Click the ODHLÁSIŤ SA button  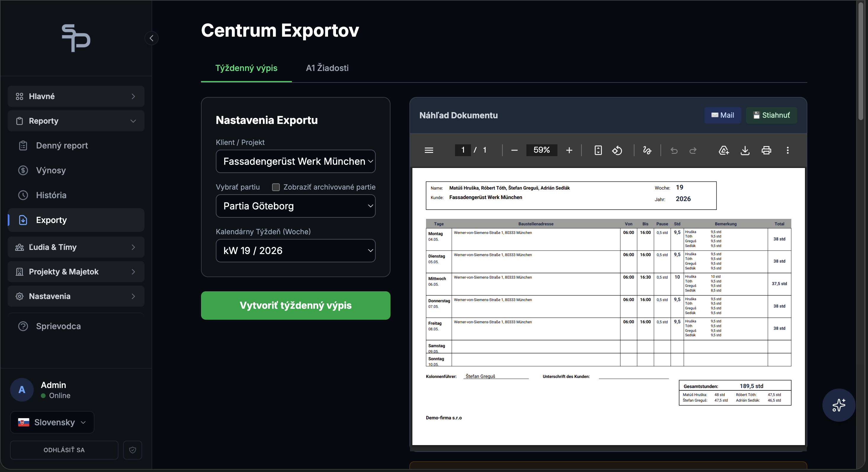point(64,450)
